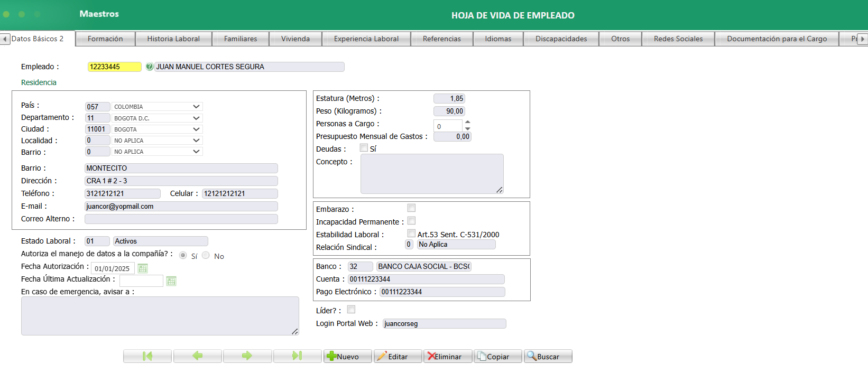Switch to the Experiencia Laboral tab

coord(366,39)
